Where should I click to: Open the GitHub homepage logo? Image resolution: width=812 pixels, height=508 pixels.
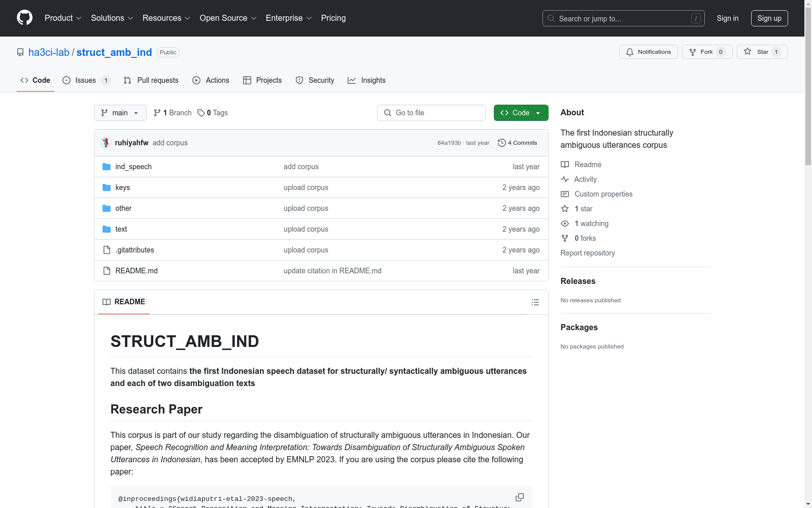click(24, 18)
